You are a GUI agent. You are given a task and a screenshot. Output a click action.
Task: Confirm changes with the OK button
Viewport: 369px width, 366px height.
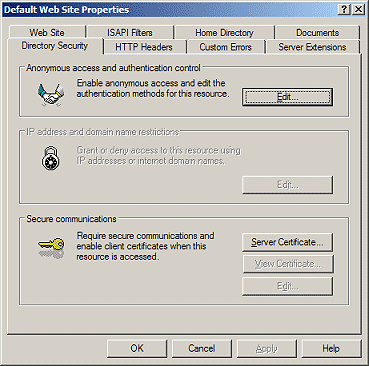[x=137, y=348]
